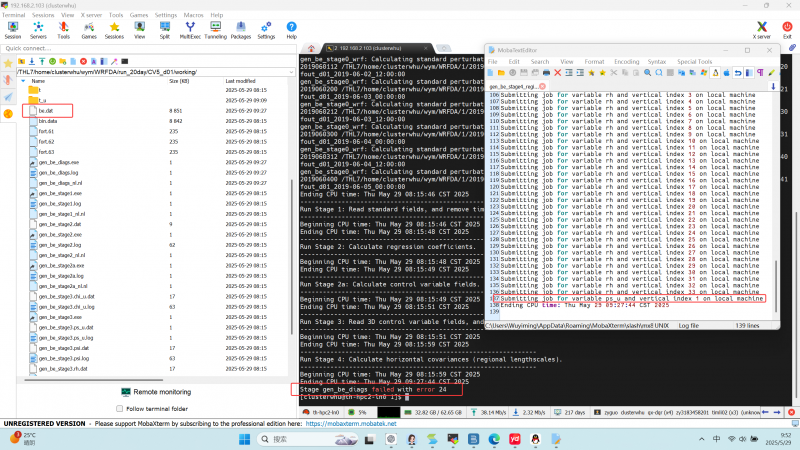Click the Tunneling toolbar icon
Viewport: 800px width, 450px height.
tap(214, 29)
